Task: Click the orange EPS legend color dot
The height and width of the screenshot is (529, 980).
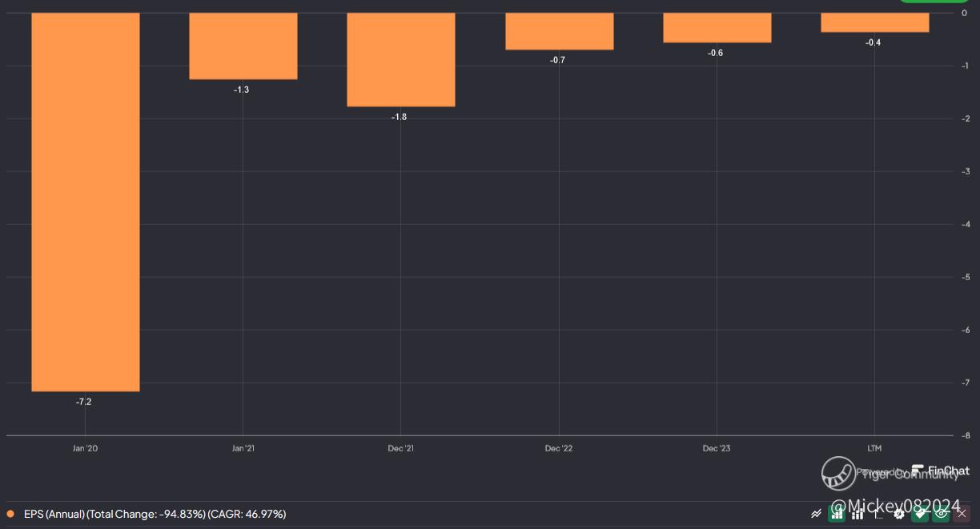Action: [10, 514]
